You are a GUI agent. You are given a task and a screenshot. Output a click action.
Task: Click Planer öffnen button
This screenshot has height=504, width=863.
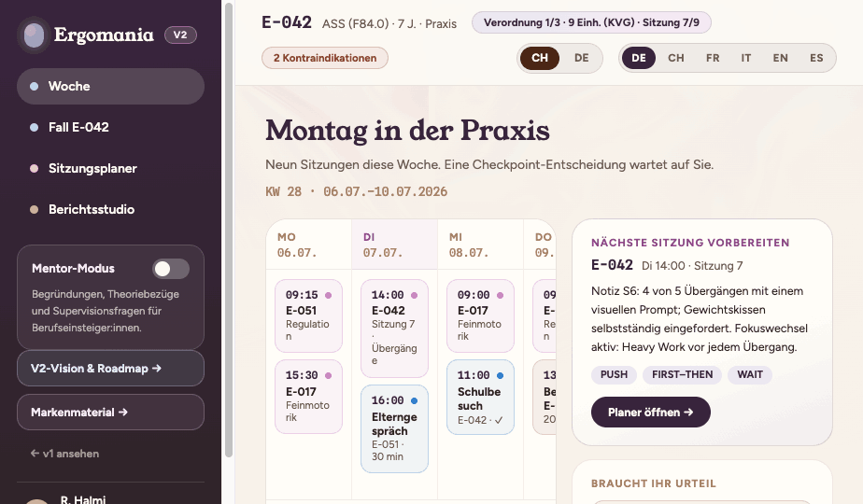[651, 413]
